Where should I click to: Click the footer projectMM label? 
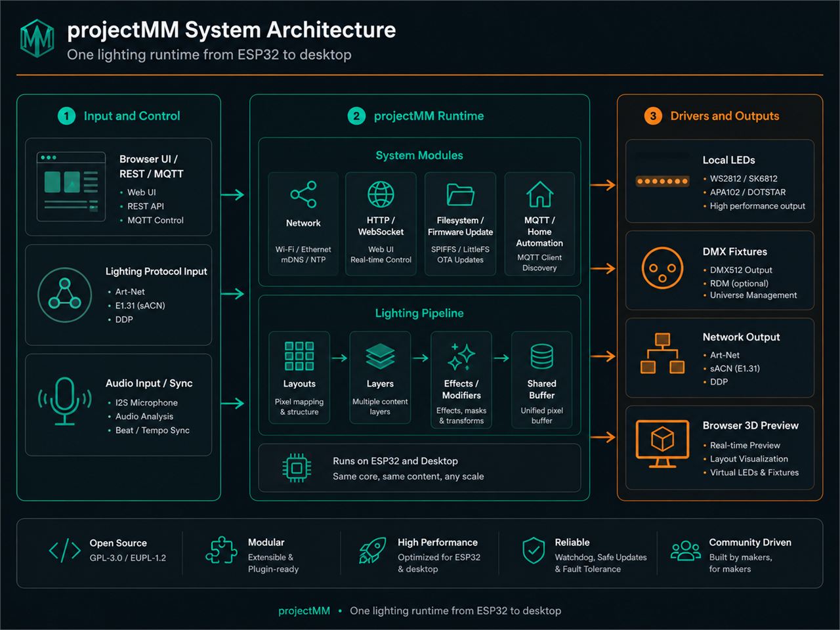[x=304, y=611]
